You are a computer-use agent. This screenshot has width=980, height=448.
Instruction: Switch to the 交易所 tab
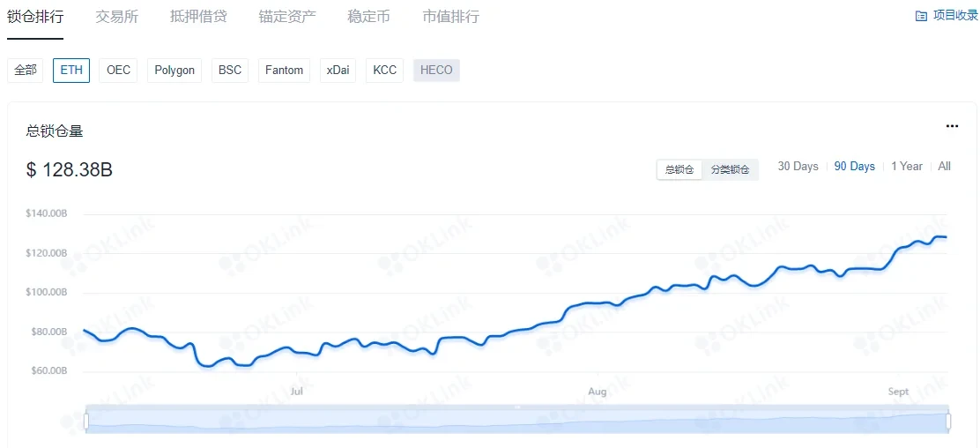click(116, 17)
